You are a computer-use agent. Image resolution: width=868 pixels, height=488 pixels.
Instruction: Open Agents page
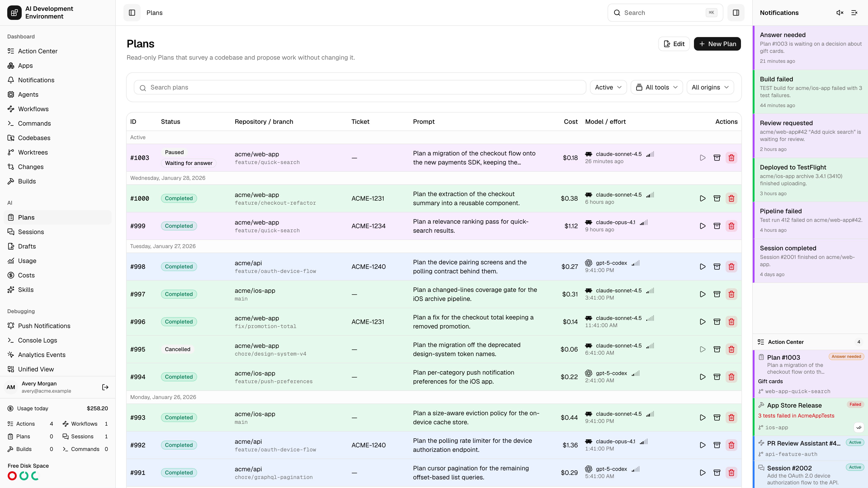click(x=58, y=95)
